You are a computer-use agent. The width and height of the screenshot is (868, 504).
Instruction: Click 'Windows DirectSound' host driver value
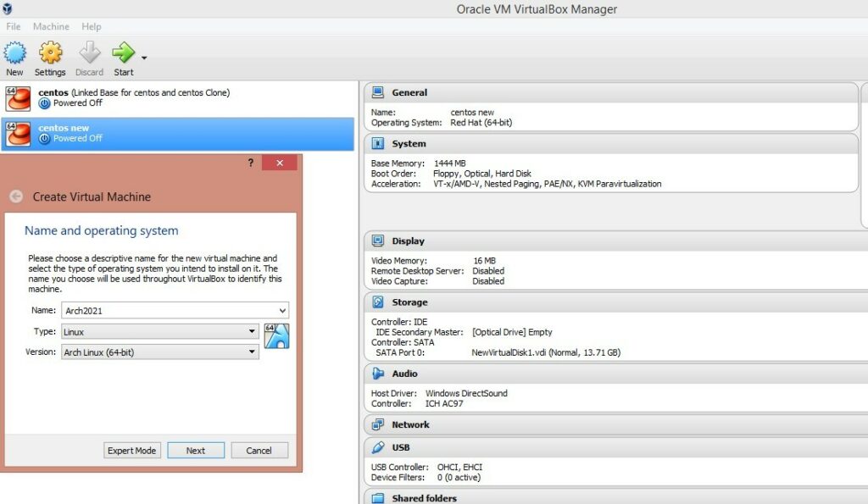click(466, 393)
